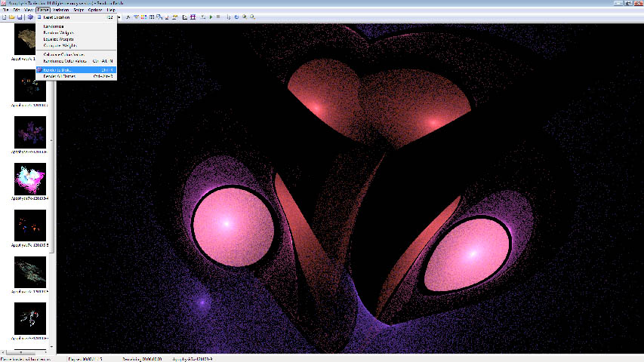The width and height of the screenshot is (644, 362).
Task: Select the blue rotate mode icon
Action: pos(236,17)
